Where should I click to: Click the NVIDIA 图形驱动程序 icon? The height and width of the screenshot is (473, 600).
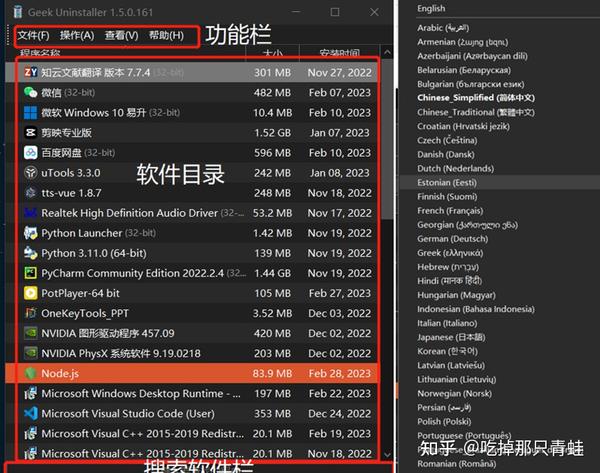point(31,333)
